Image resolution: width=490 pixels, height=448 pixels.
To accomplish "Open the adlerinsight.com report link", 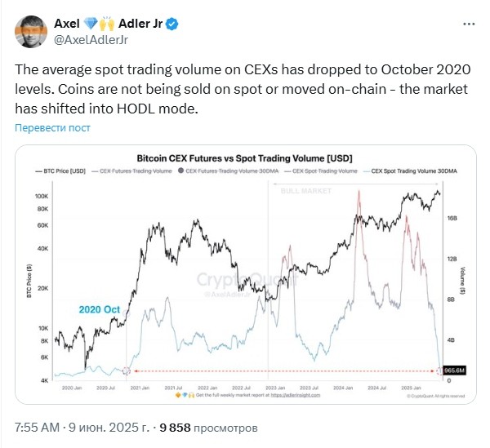I will coord(296,395).
